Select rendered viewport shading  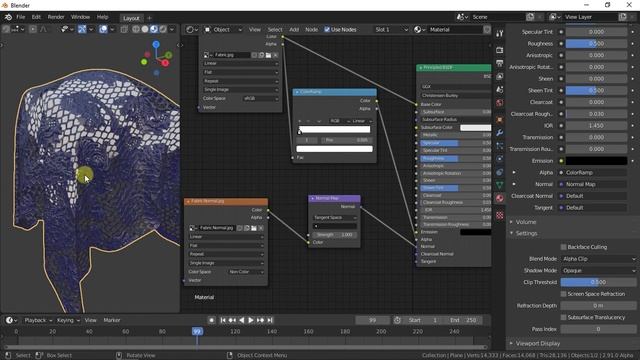coord(163,29)
